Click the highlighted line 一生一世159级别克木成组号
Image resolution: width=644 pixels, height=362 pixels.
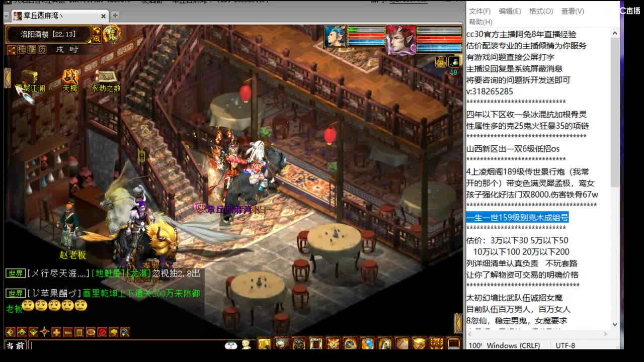click(517, 217)
